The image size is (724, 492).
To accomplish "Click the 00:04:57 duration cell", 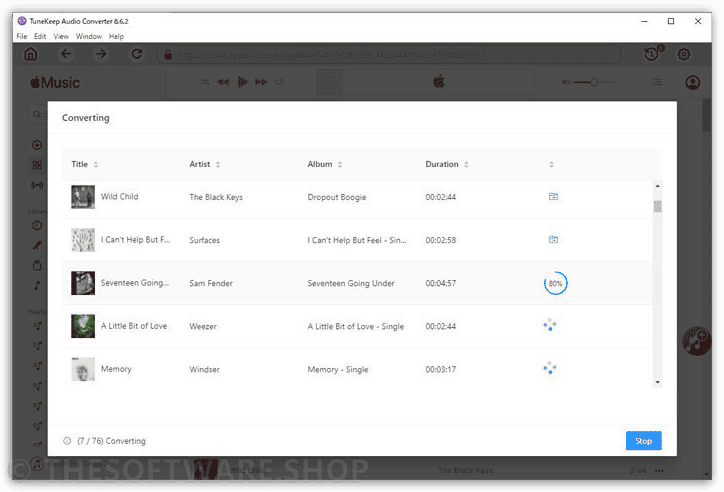I will [x=440, y=283].
